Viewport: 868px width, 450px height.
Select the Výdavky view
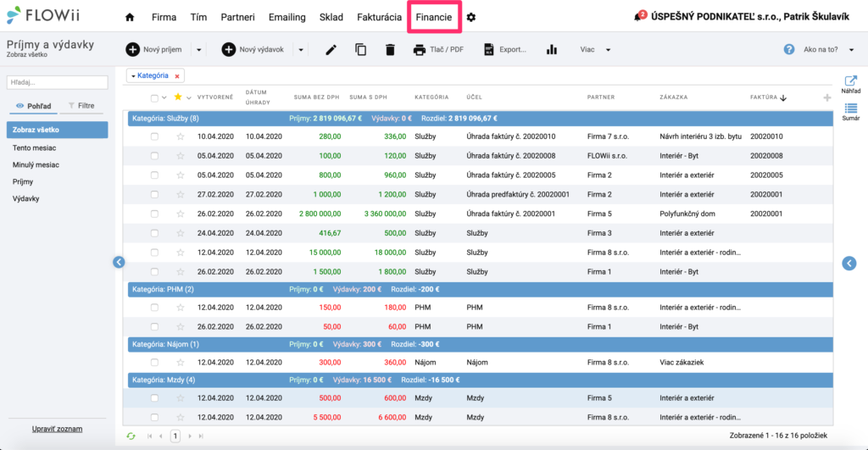pyautogui.click(x=26, y=198)
